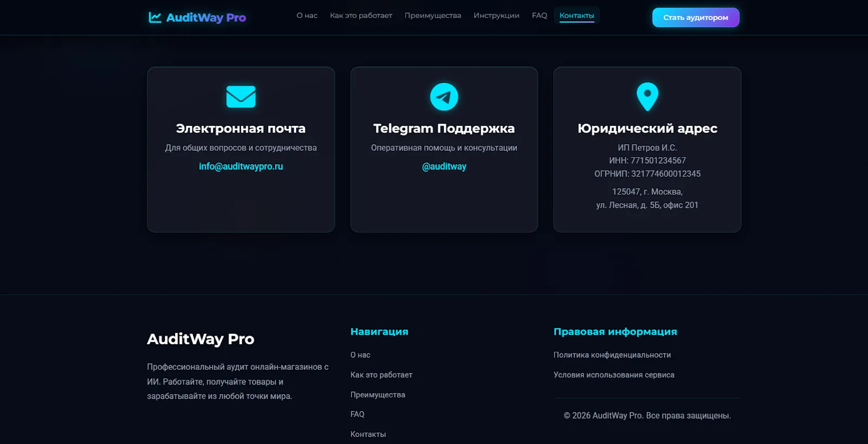Click footer link «Как это работает»
The image size is (868, 444).
381,375
